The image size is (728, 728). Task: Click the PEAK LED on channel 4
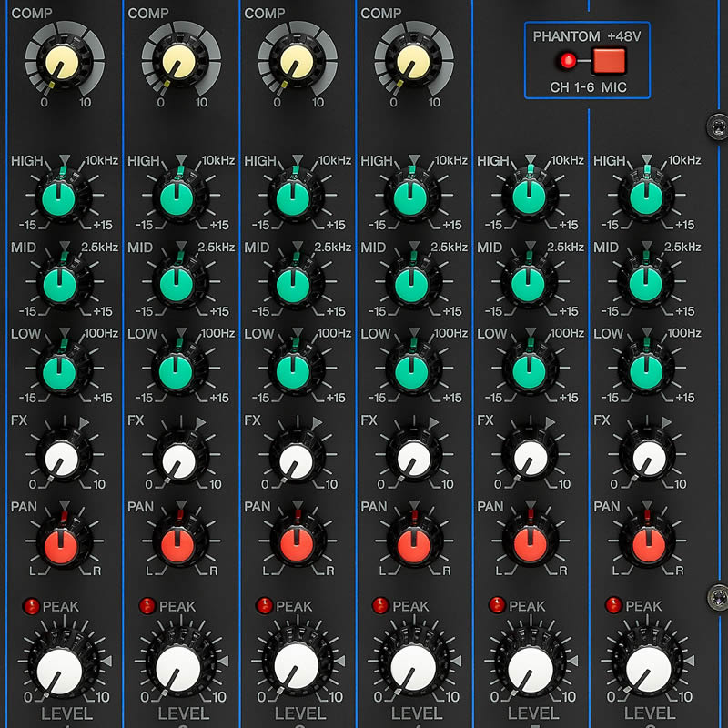(x=380, y=605)
